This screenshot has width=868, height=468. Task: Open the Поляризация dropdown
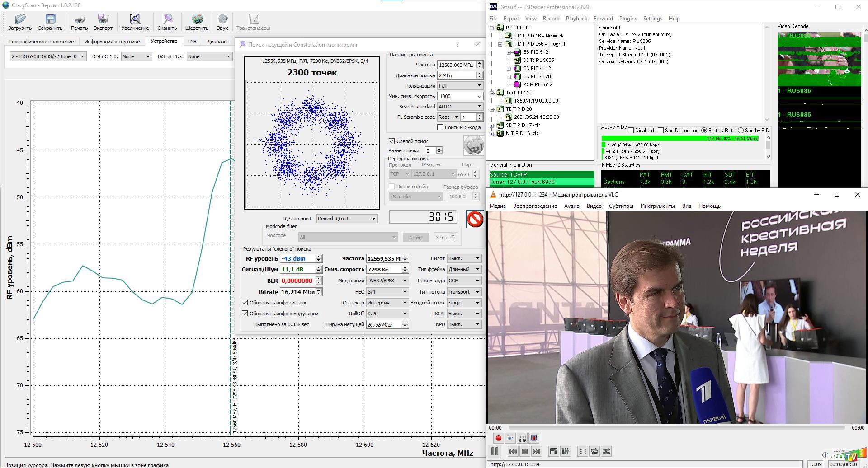[x=459, y=86]
